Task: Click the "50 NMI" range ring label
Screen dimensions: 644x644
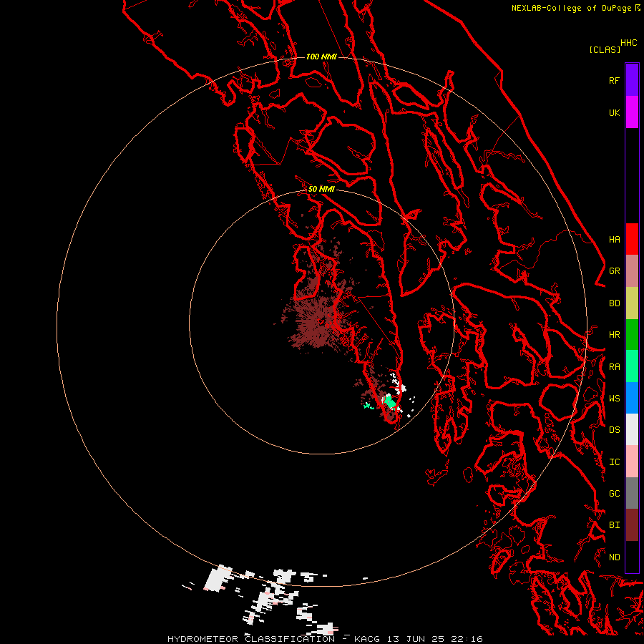Action: tap(321, 189)
